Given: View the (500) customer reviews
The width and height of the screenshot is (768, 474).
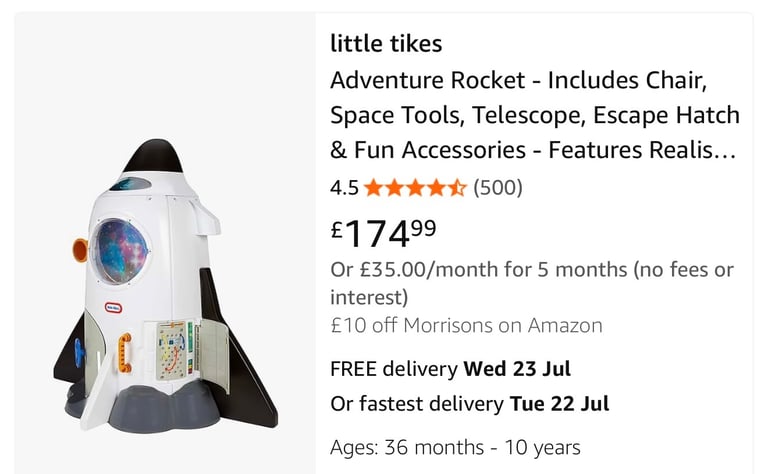Looking at the screenshot, I should (x=498, y=188).
